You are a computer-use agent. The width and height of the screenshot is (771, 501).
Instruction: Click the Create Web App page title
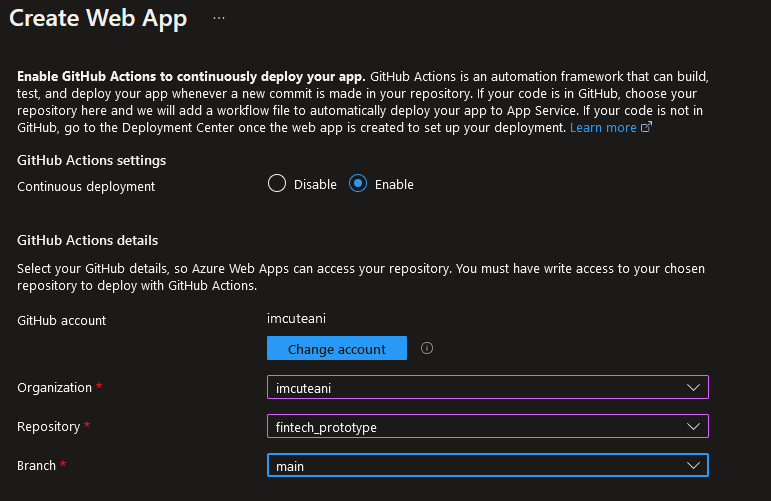pos(98,19)
